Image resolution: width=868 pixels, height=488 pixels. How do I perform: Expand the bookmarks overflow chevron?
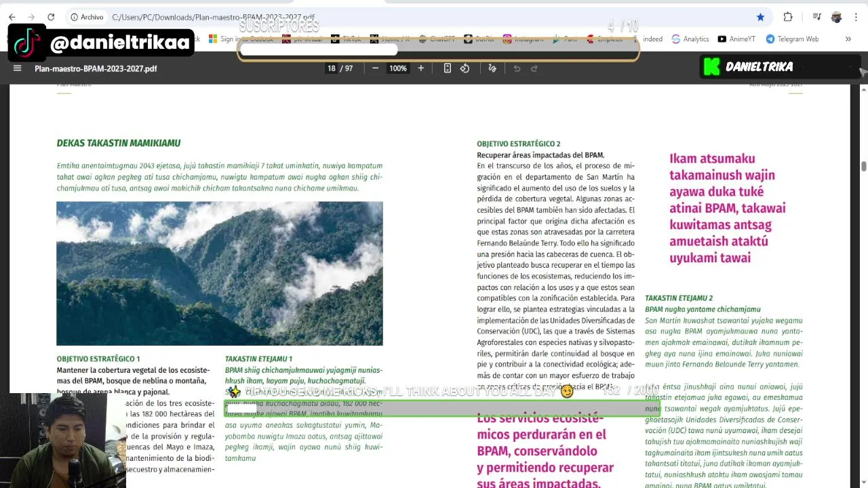click(848, 39)
